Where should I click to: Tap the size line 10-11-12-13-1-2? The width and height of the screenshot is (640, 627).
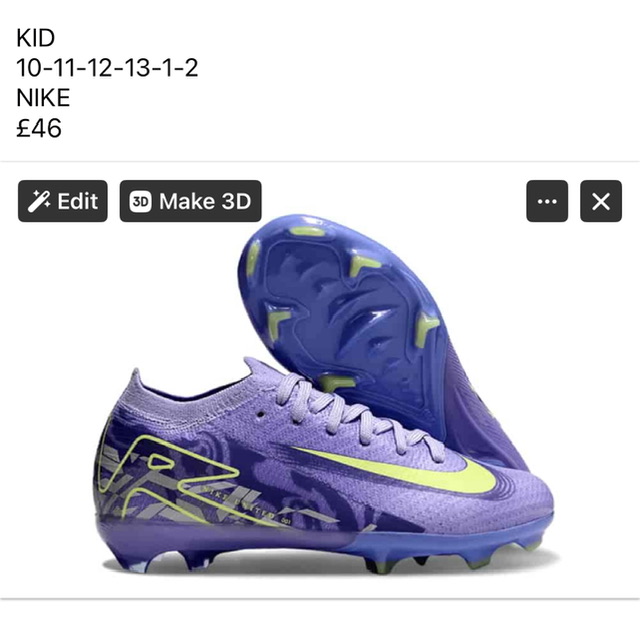[107, 68]
